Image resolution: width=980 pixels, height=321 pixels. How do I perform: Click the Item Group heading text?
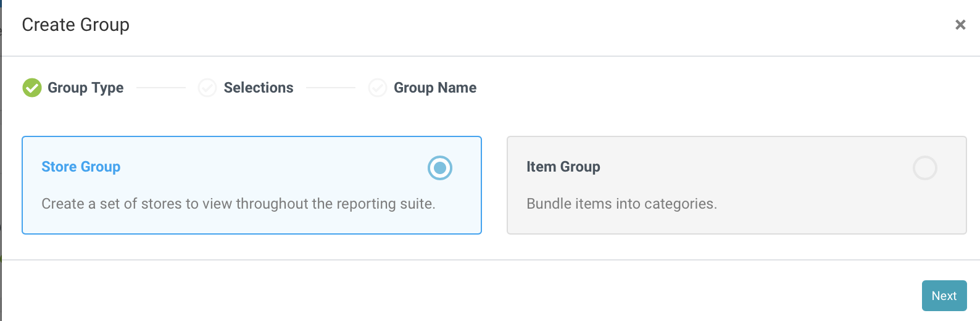(x=563, y=167)
